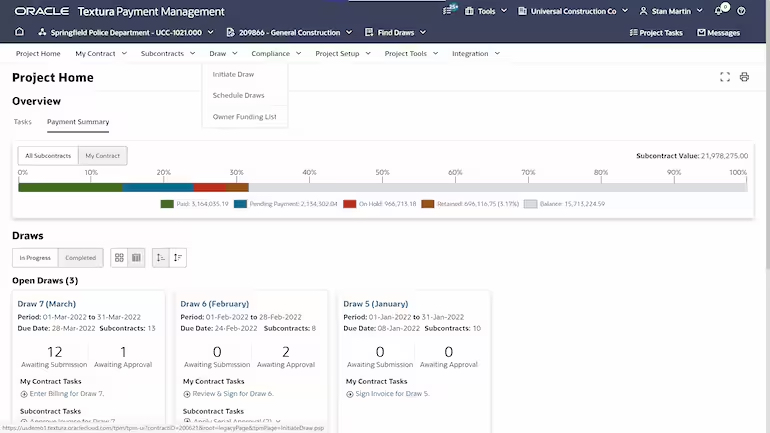
Task: Open the Draw 7 (March) link
Action: coord(47,304)
